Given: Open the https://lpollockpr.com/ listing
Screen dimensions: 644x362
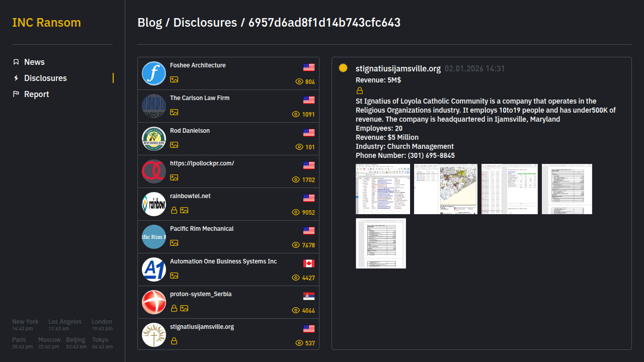Looking at the screenshot, I should click(x=202, y=163).
